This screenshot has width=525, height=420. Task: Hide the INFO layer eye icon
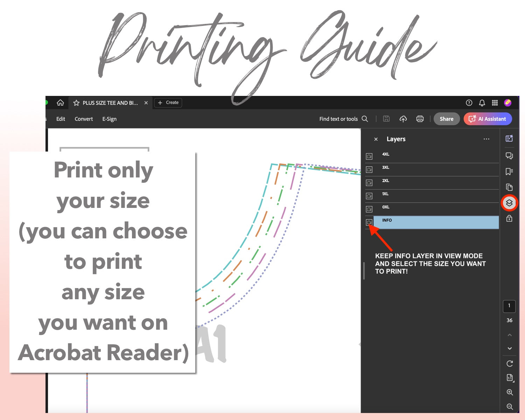[369, 222]
